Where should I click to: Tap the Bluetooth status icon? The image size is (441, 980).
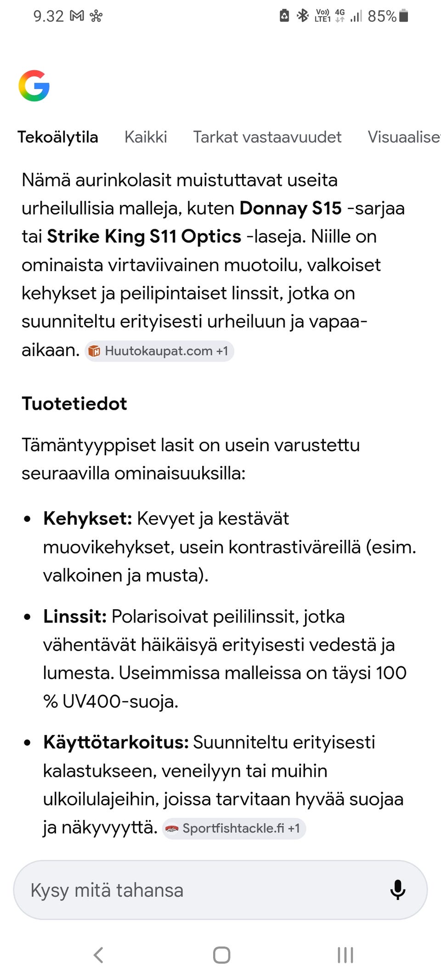click(302, 15)
